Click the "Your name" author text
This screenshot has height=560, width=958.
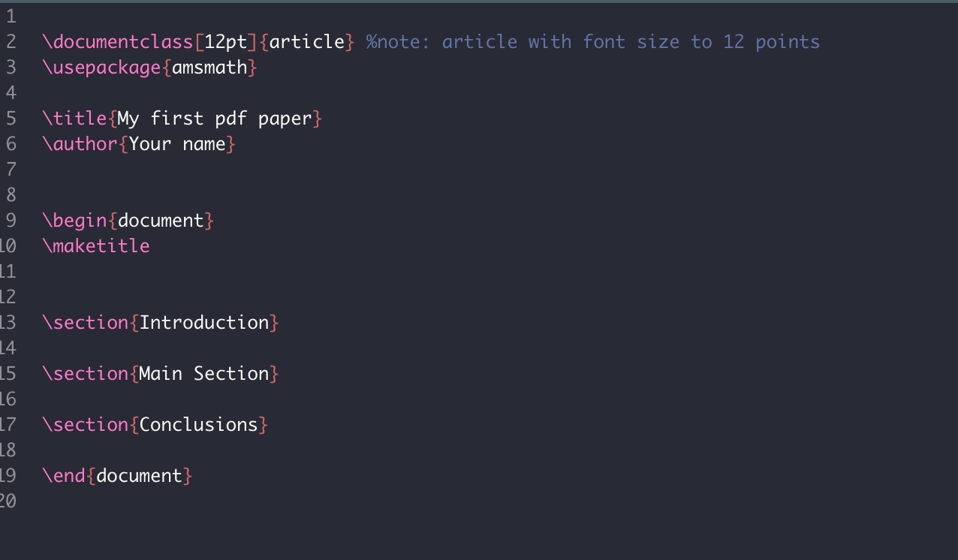point(177,144)
